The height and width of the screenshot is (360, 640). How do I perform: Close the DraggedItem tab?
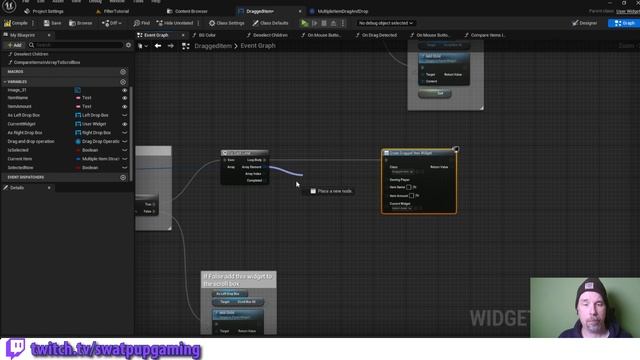[x=300, y=11]
